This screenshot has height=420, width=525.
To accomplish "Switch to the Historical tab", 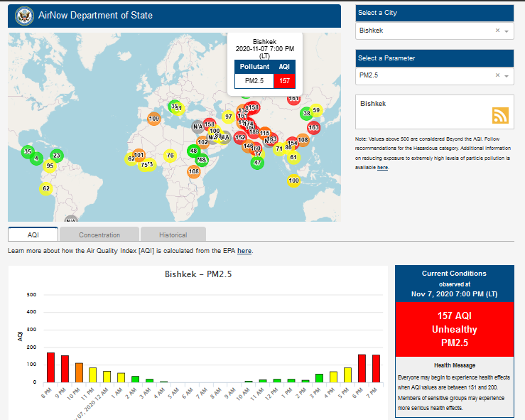I will coord(173,235).
